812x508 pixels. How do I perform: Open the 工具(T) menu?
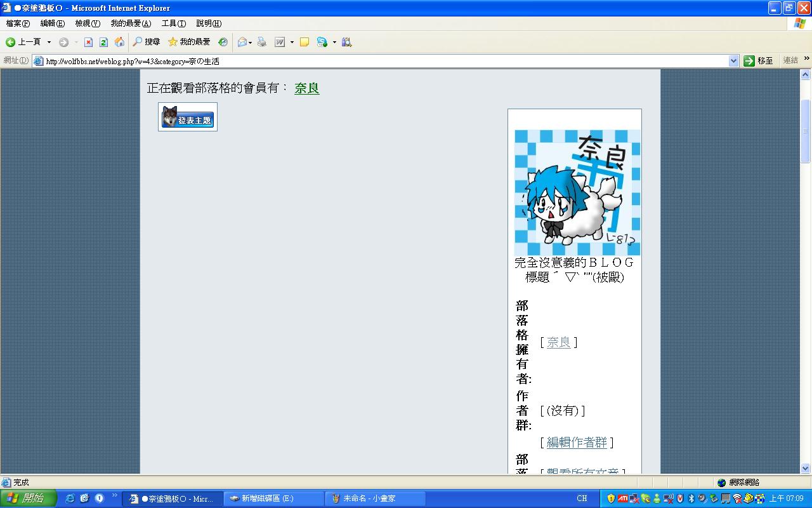[x=173, y=23]
